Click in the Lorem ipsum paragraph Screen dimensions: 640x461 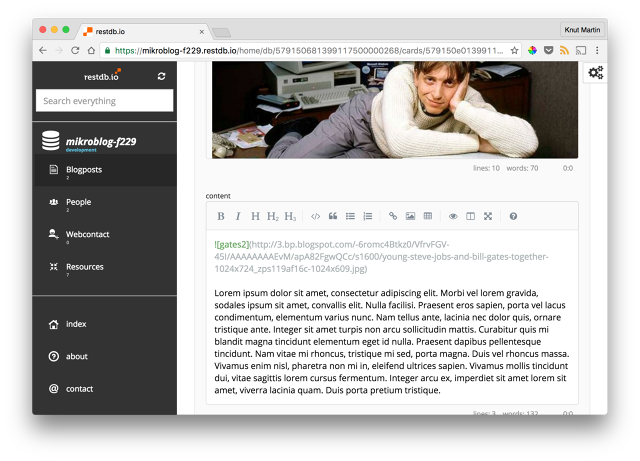coord(391,341)
